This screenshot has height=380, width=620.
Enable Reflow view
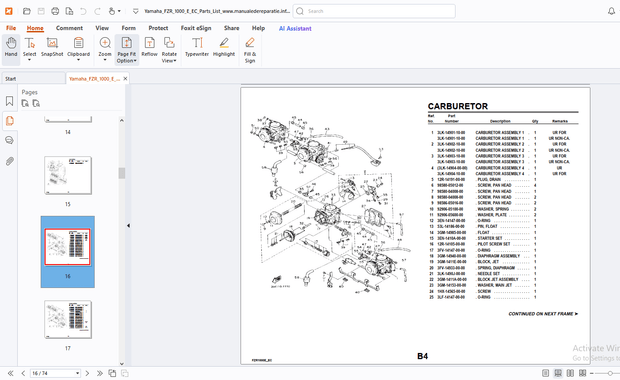149,47
